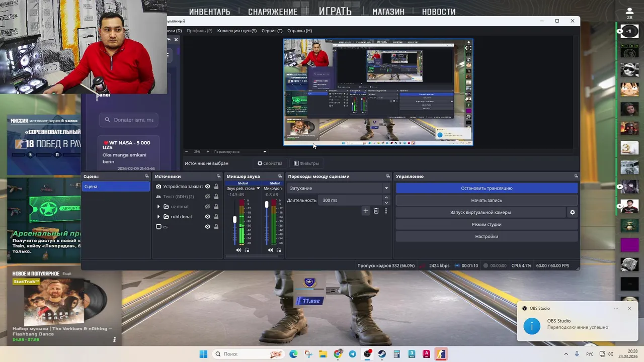
Task: Show the hidden uz donat group
Action: point(207,207)
